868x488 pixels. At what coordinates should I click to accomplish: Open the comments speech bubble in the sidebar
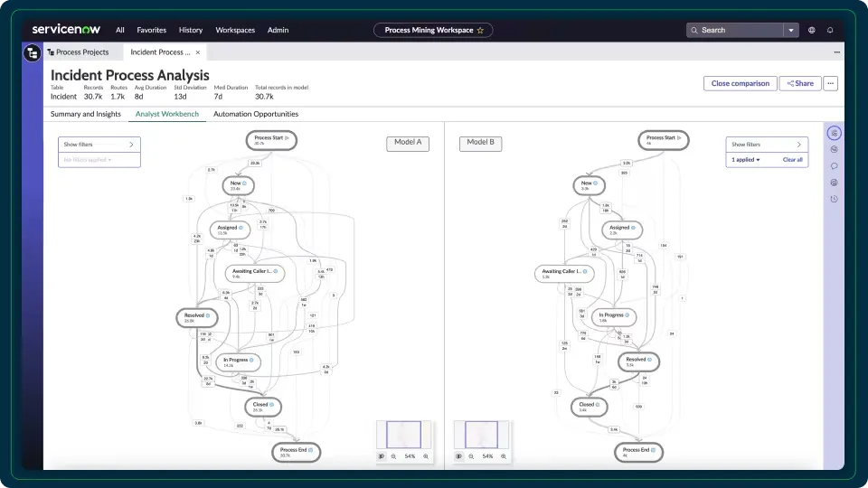click(835, 166)
